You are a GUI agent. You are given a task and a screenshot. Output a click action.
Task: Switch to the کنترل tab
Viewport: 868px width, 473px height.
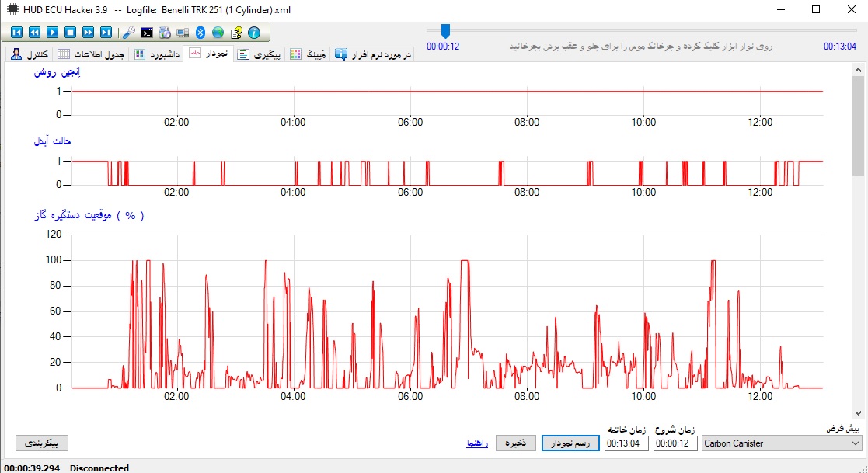[30, 54]
